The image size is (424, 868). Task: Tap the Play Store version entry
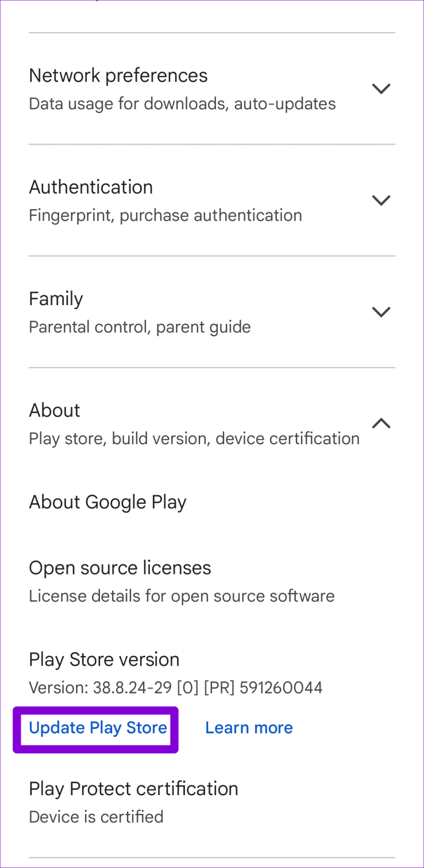(104, 659)
